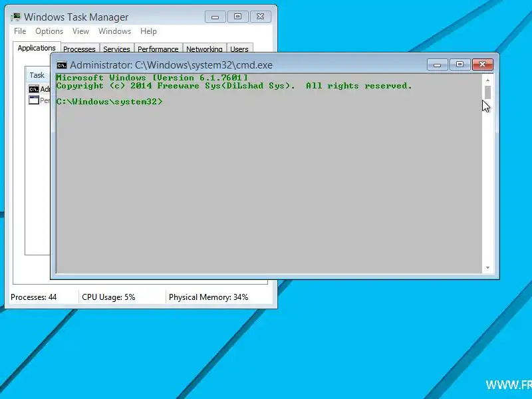
Task: Click the window icon of second task row
Action: click(x=34, y=100)
